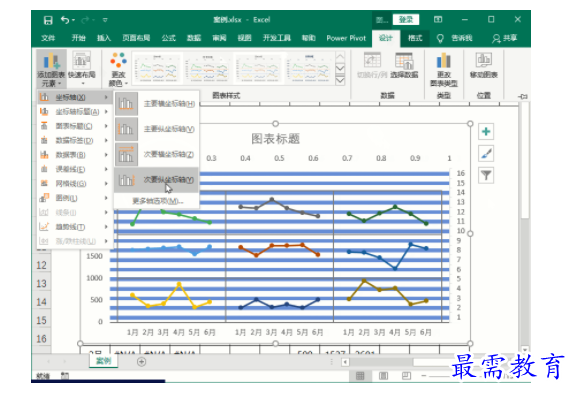
Task: Select third chart style thumbnail
Action: (x=258, y=68)
